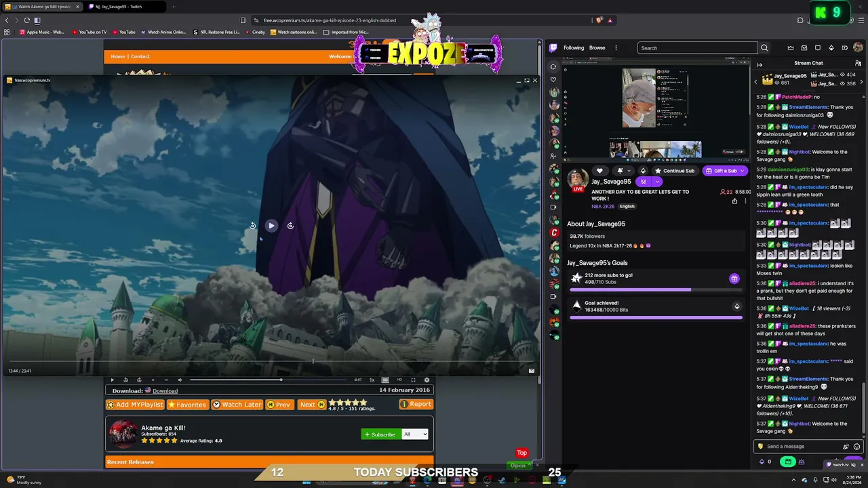The image size is (868, 488).
Task: Open the Akame ga Kill! series thumbnail
Action: [123, 434]
